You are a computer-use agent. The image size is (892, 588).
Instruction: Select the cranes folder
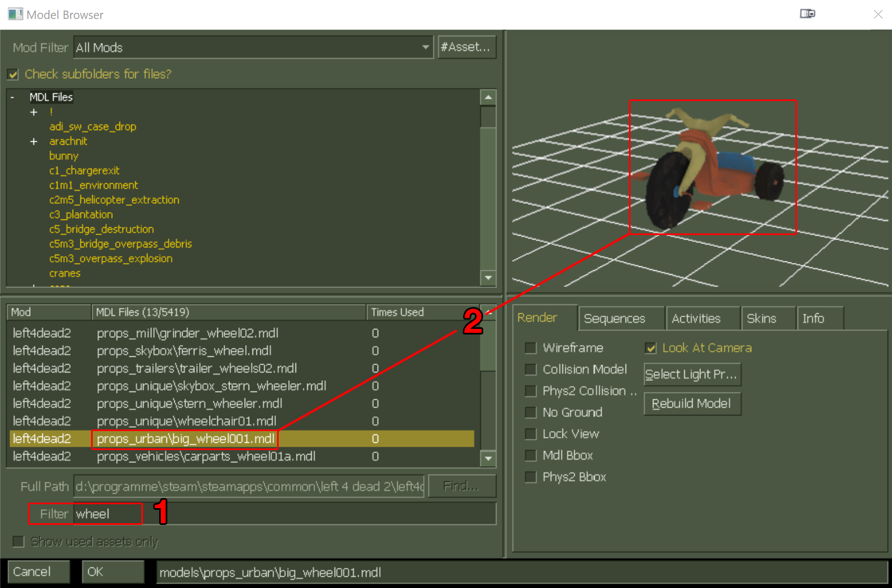coord(65,273)
